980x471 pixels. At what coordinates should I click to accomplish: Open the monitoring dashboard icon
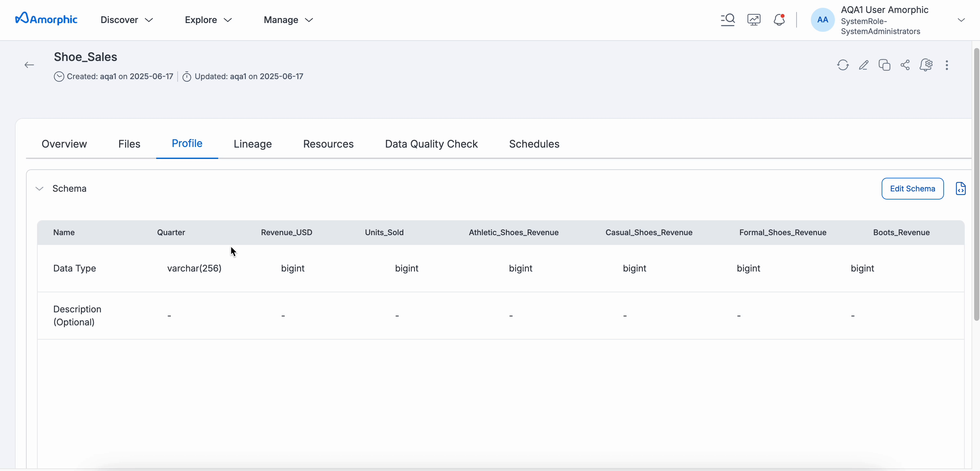coord(754,19)
